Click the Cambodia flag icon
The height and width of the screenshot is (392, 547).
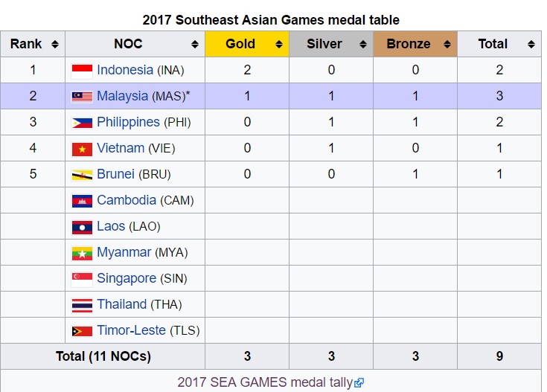[x=82, y=201]
